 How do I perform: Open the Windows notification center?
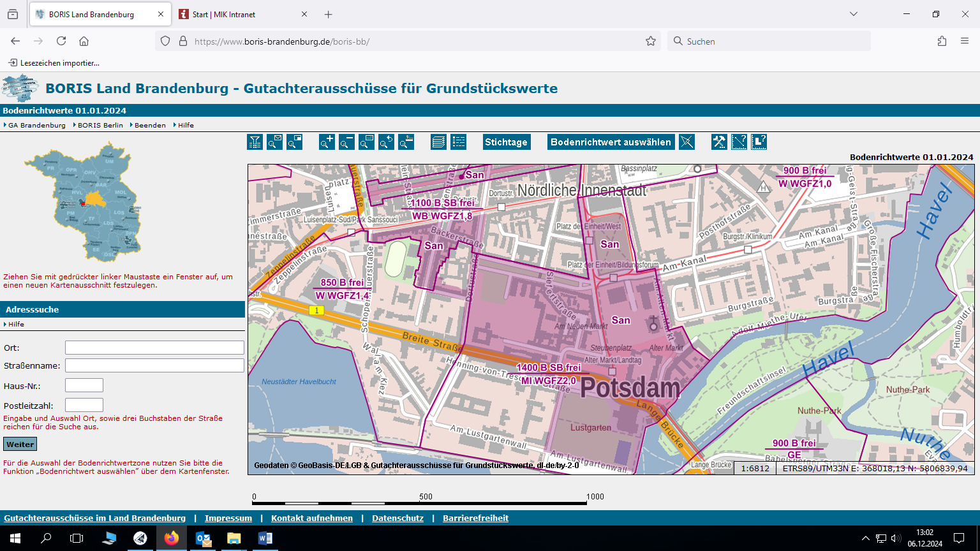coord(959,538)
